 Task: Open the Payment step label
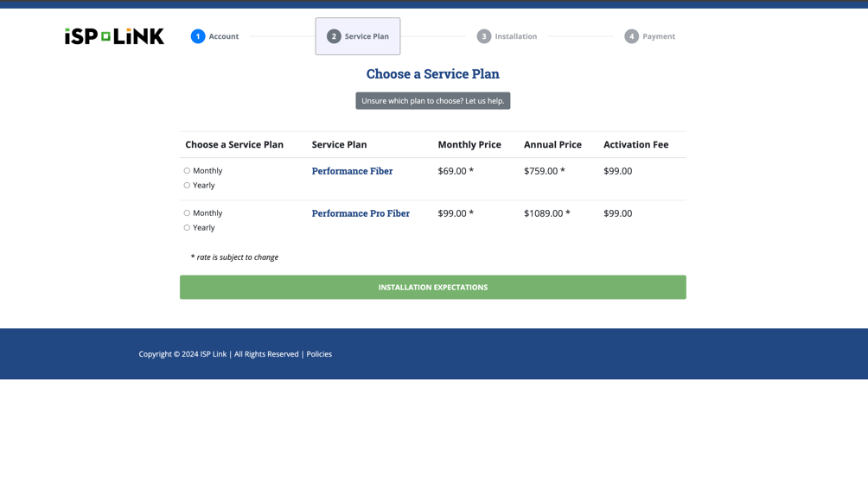point(659,36)
